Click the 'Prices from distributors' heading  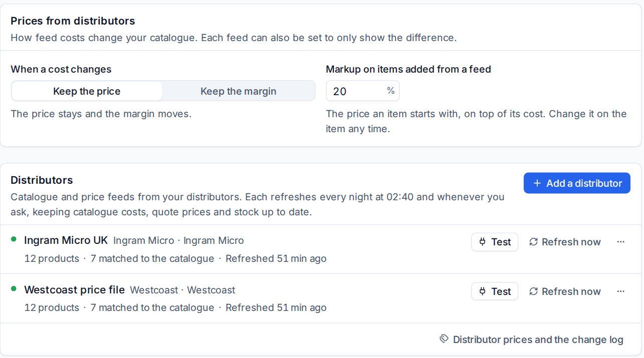coord(73,21)
